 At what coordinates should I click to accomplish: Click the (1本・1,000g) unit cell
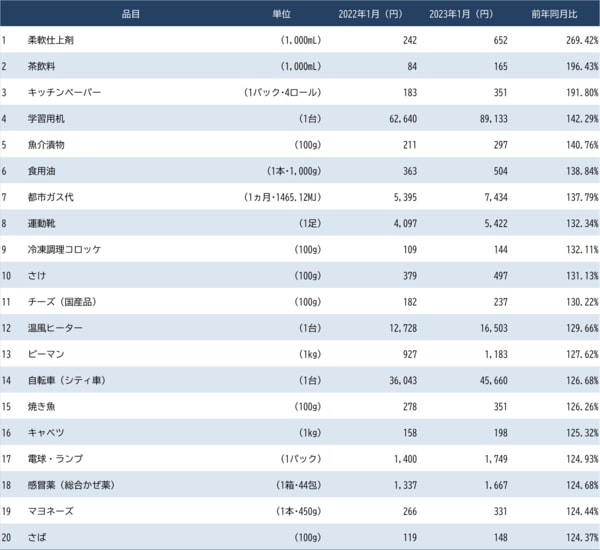pyautogui.click(x=294, y=171)
